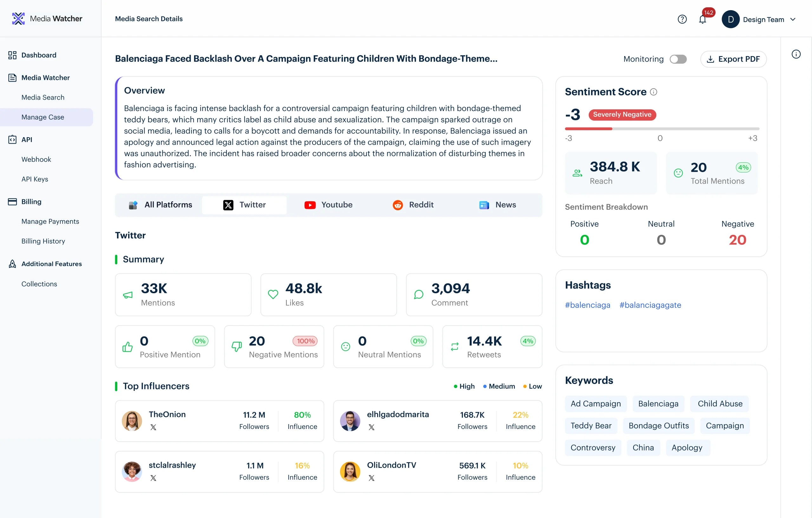The height and width of the screenshot is (518, 812).
Task: Click the X icon under stclalrashley
Action: (153, 478)
